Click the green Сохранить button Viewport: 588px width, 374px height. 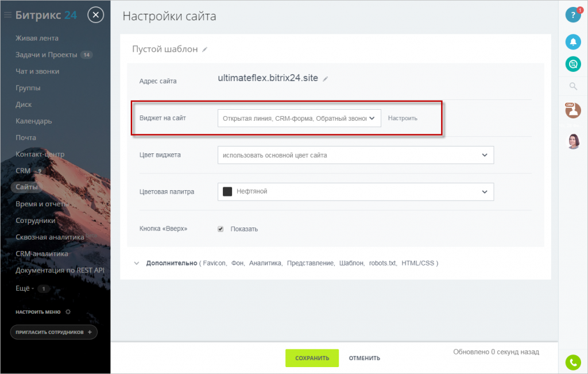[312, 358]
